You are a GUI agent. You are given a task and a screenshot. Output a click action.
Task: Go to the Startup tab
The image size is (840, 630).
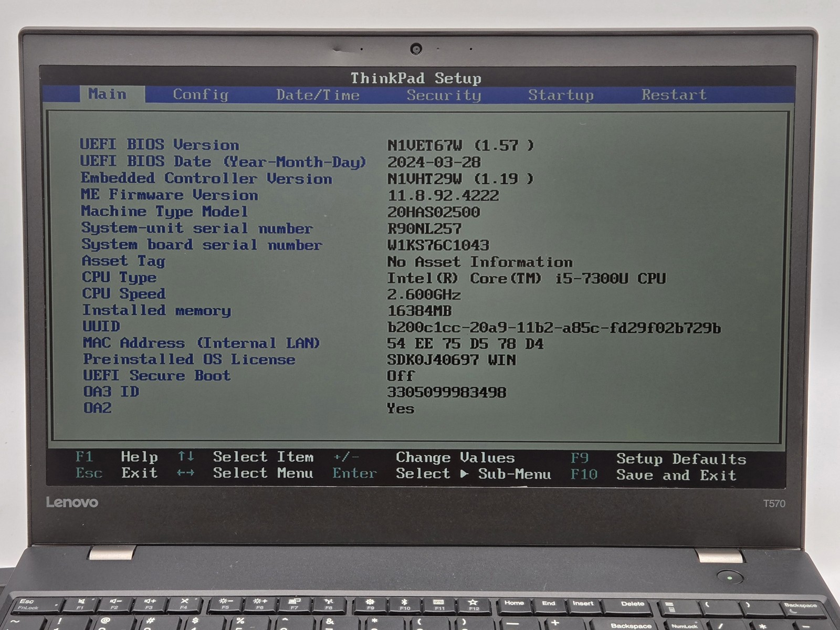561,95
